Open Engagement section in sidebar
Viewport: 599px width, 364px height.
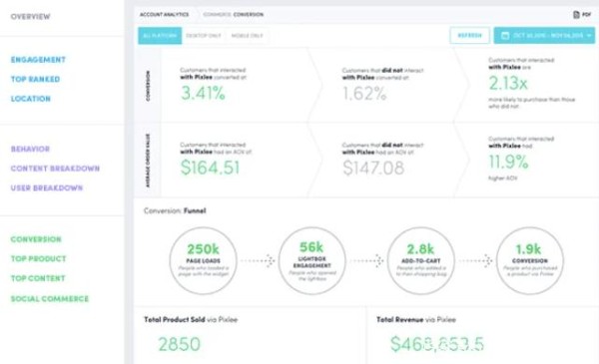pyautogui.click(x=38, y=60)
